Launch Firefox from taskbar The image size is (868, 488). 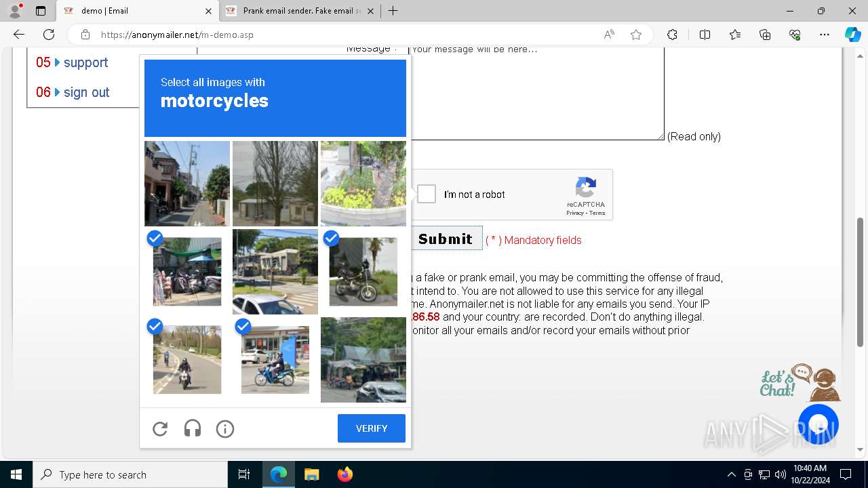(344, 474)
